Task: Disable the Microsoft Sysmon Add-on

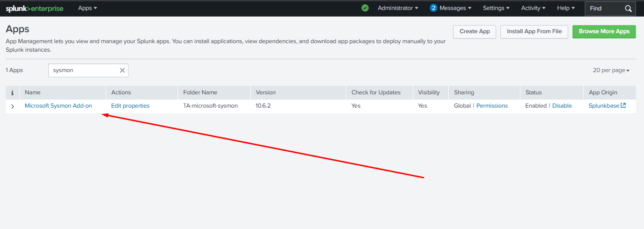Action: [562, 106]
